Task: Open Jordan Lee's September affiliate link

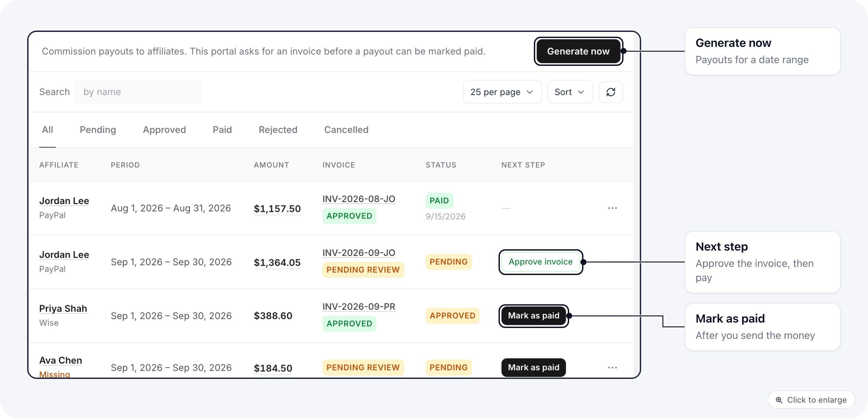Action: tap(64, 255)
